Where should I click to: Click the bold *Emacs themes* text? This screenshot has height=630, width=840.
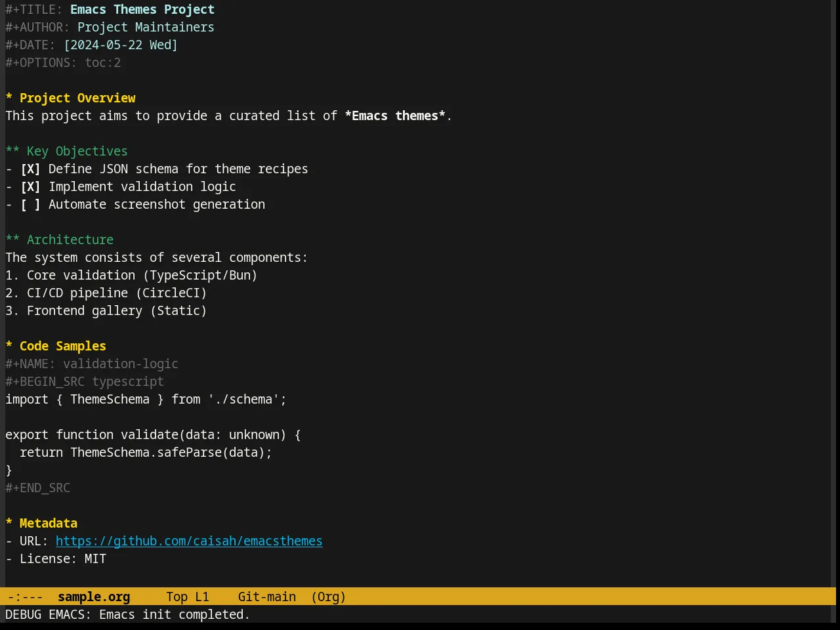[395, 116]
